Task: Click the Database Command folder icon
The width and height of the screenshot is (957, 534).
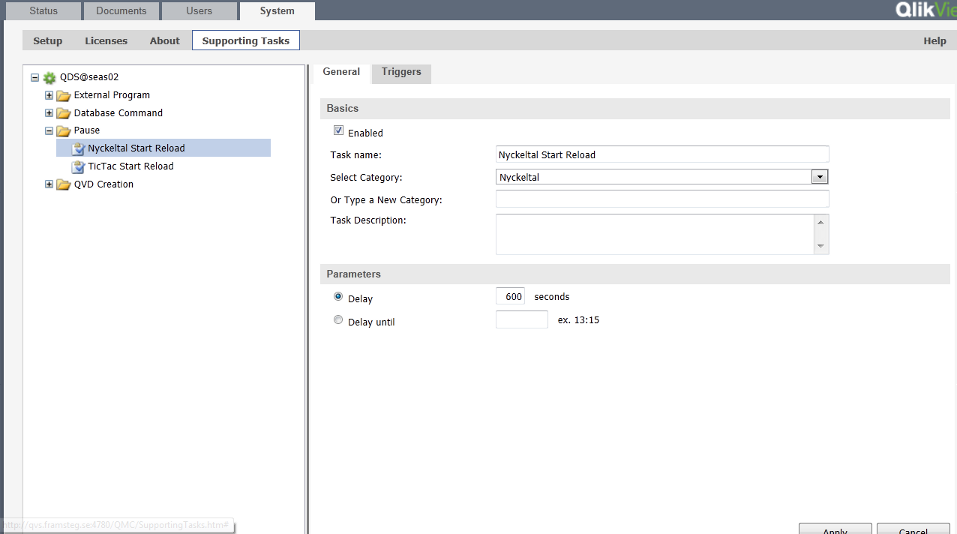Action: coord(63,114)
